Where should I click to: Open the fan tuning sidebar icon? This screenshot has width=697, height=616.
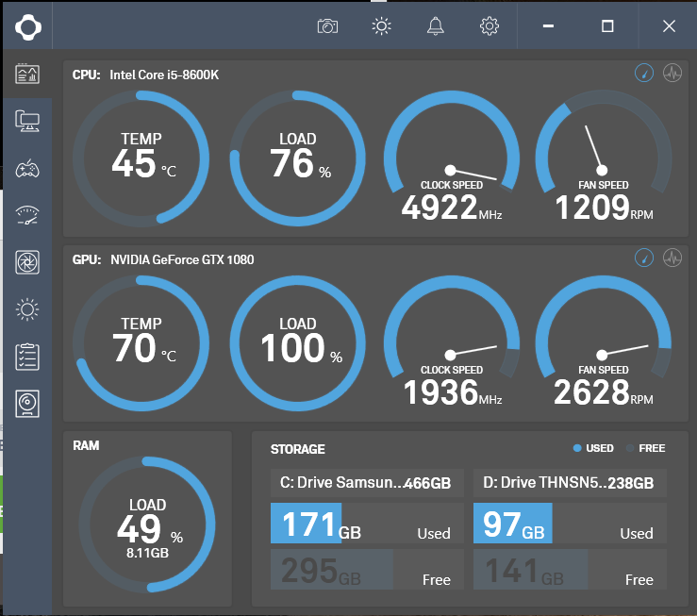27,262
